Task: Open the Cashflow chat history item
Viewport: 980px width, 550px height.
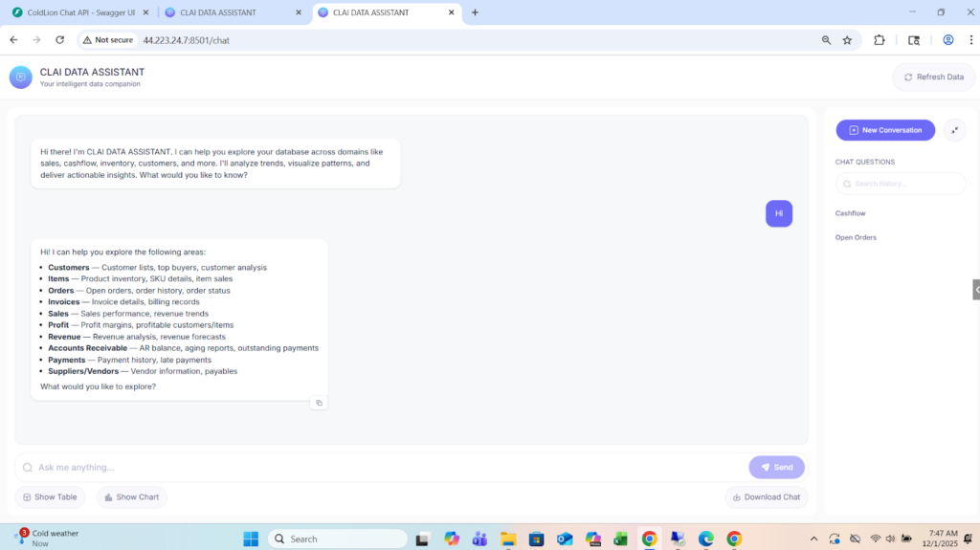Action: tap(850, 213)
